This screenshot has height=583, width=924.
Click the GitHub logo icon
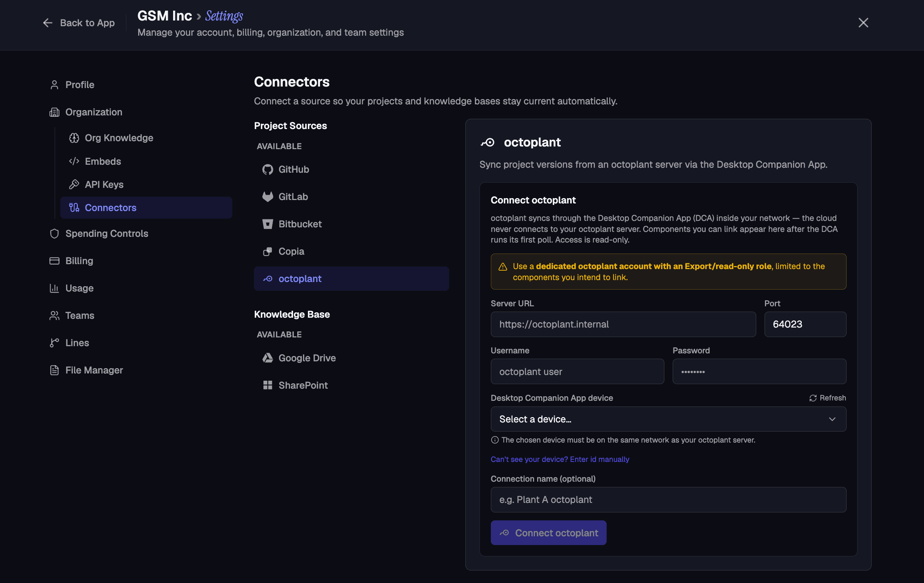[268, 170]
